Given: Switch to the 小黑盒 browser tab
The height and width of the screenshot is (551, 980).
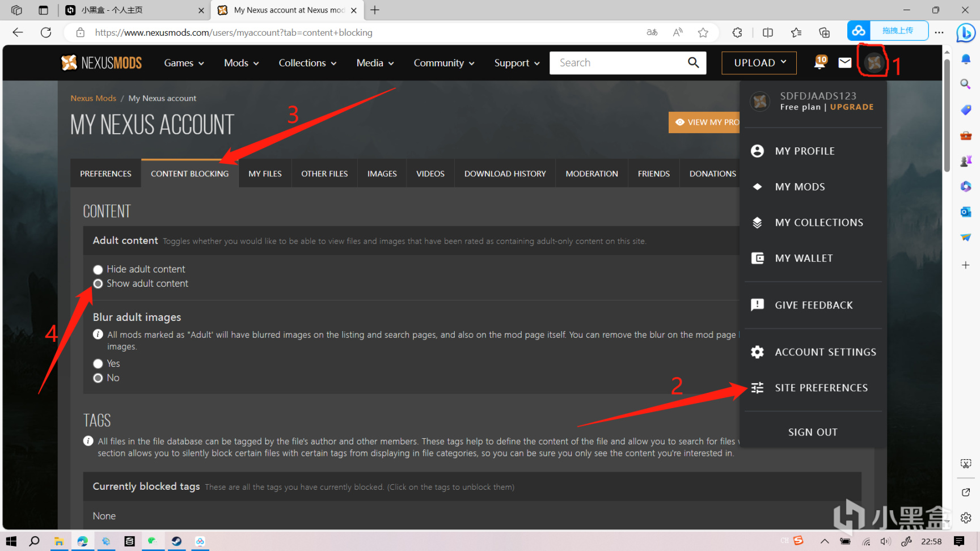Looking at the screenshot, I should (x=134, y=10).
